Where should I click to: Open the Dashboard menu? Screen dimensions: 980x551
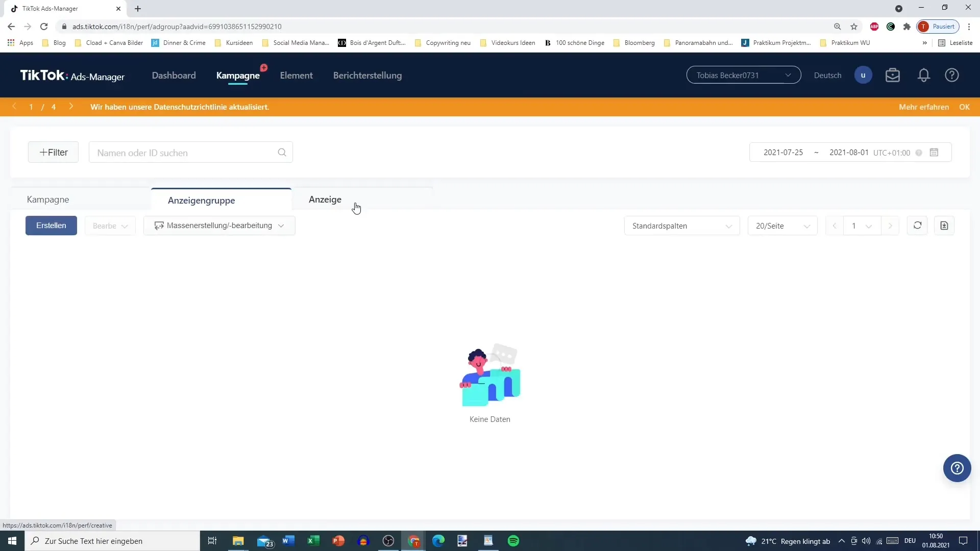pyautogui.click(x=174, y=76)
